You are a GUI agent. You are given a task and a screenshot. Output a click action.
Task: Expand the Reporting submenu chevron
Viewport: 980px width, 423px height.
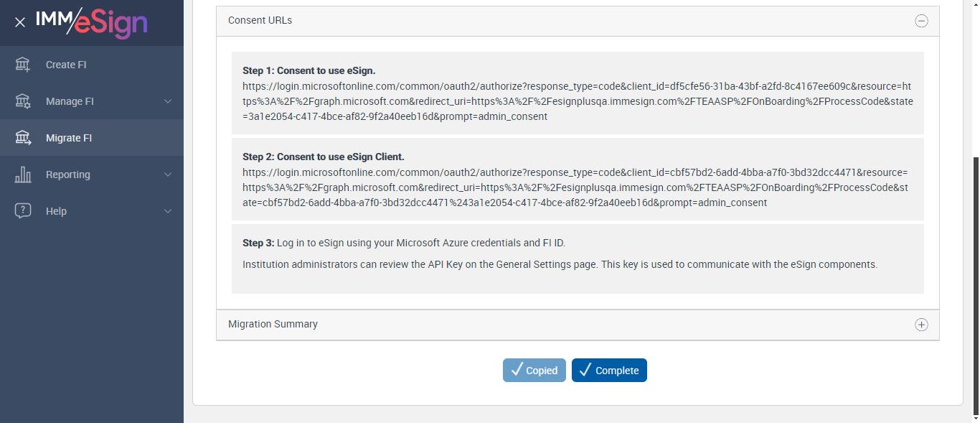(x=168, y=175)
